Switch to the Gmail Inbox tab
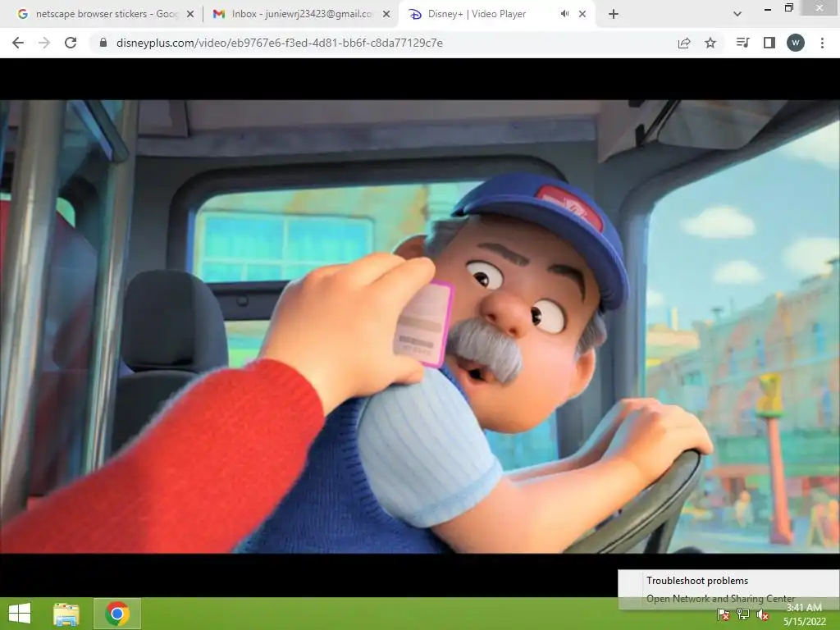The image size is (840, 630). tap(302, 14)
